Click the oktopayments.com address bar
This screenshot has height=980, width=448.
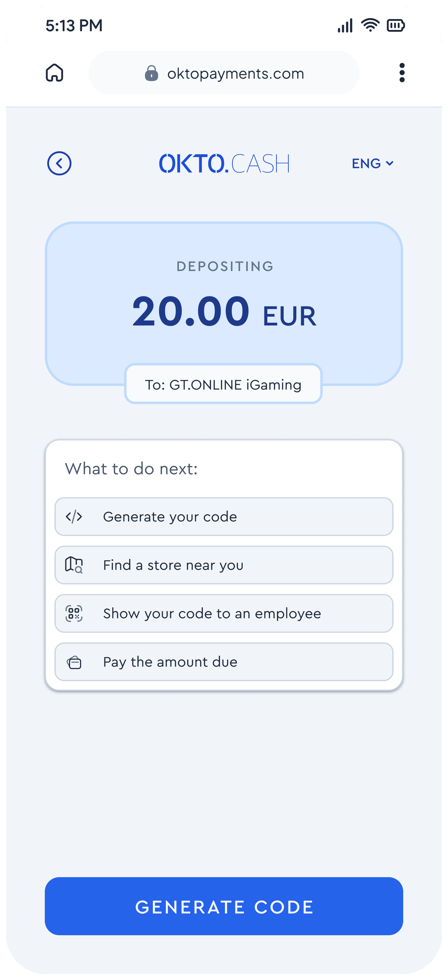tap(224, 73)
